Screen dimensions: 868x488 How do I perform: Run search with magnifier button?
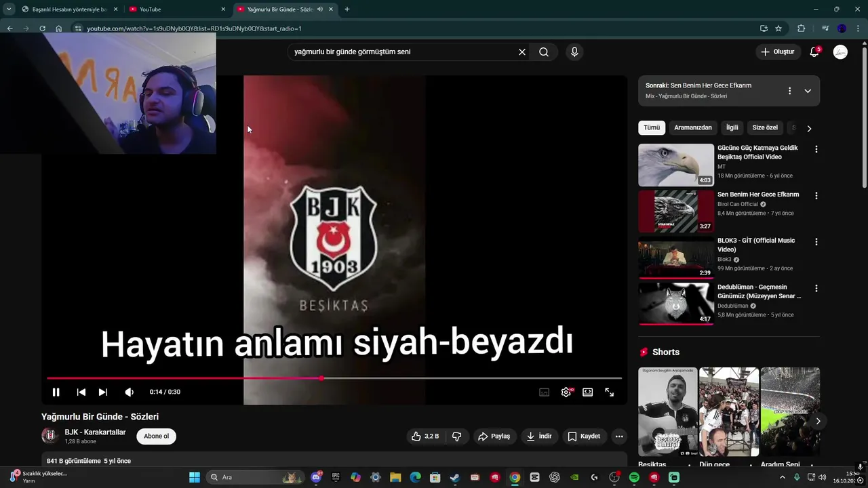coord(544,52)
